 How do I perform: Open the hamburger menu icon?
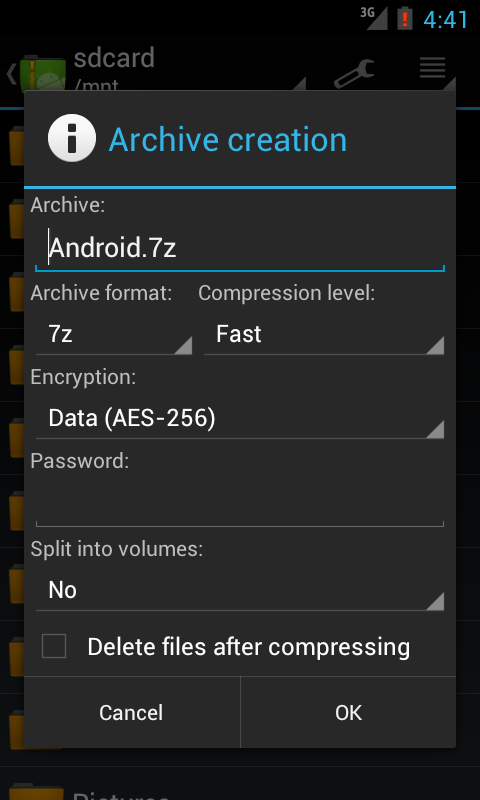[433, 68]
